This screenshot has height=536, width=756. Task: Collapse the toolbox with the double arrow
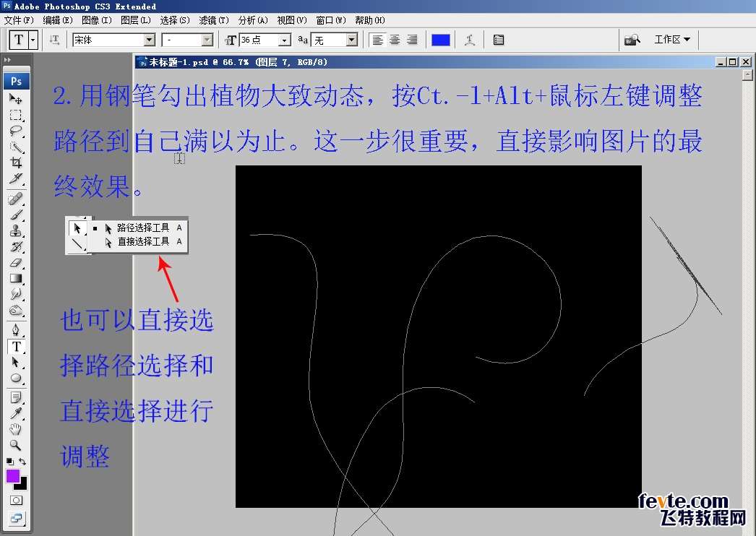[x=7, y=60]
